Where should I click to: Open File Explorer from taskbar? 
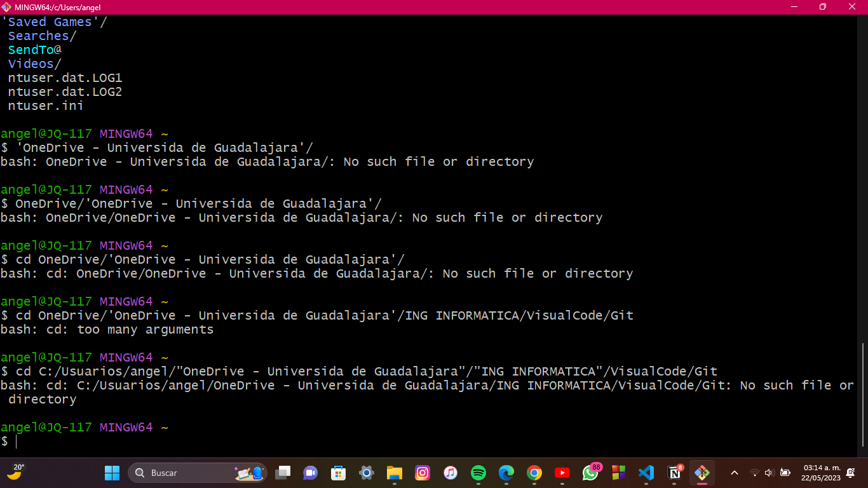pyautogui.click(x=395, y=473)
